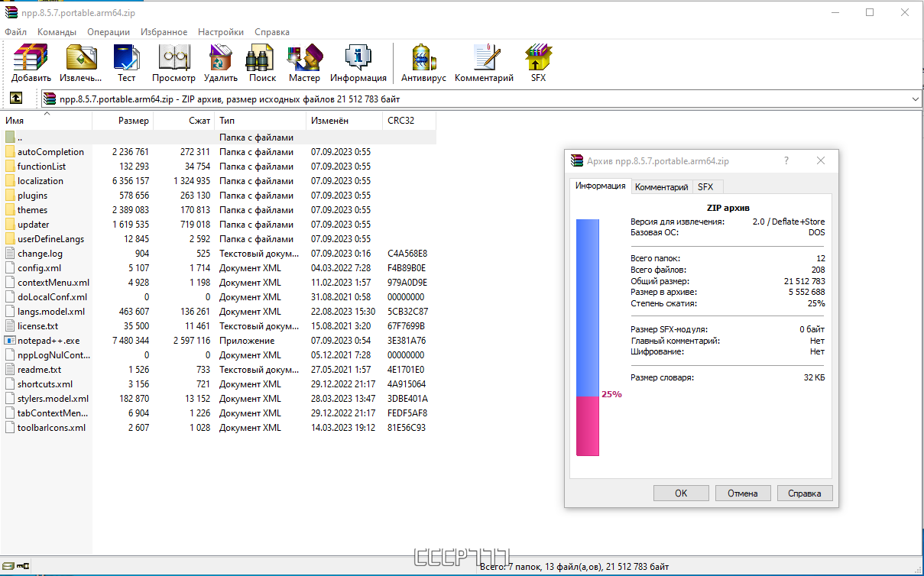Switch to the Комментарий tab in the dialog
924x576 pixels.
[662, 186]
